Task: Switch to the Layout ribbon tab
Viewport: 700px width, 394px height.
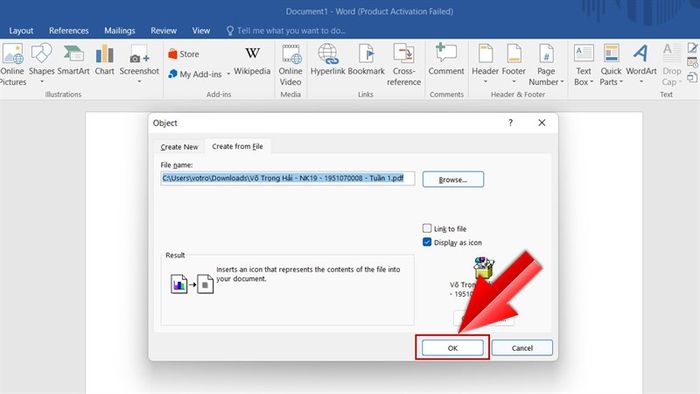Action: tap(21, 31)
